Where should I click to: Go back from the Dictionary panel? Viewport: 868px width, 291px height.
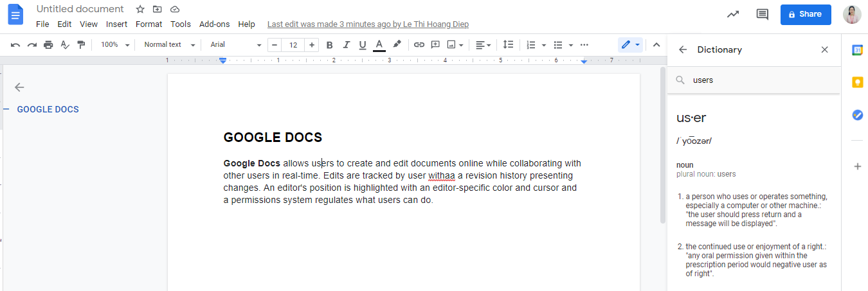pos(683,49)
